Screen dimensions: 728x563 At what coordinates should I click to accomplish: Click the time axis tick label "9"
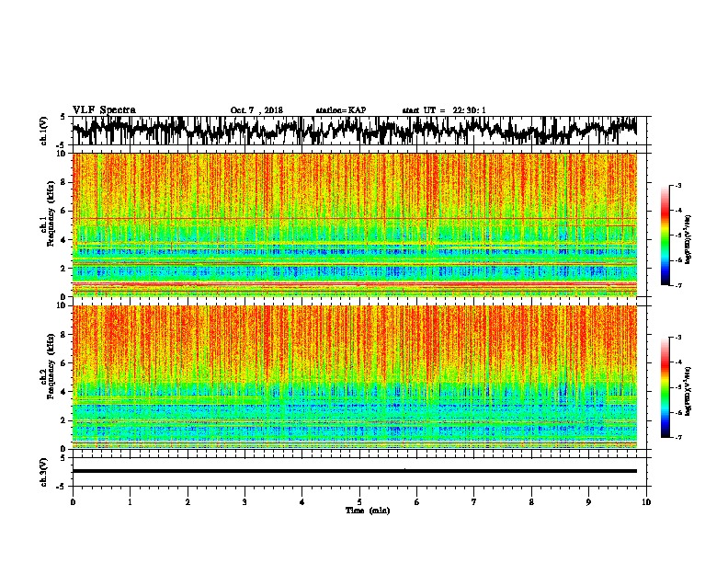pos(588,502)
